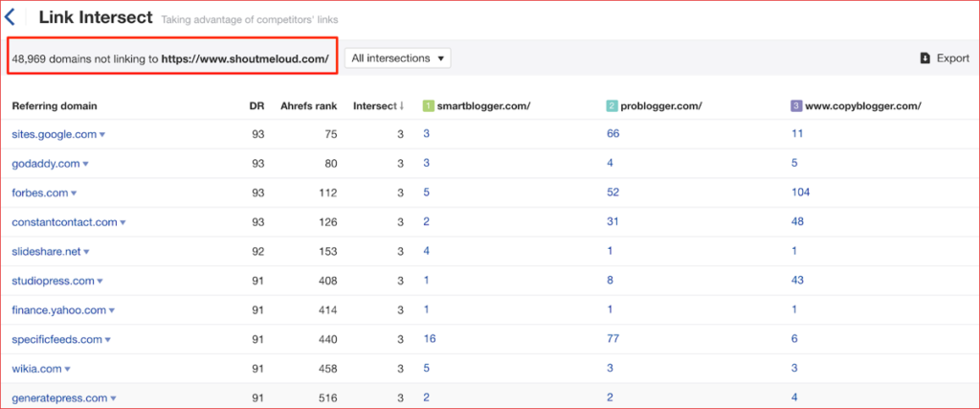
Task: Expand the forbes.com domain dropdown arrow
Action: pyautogui.click(x=74, y=193)
